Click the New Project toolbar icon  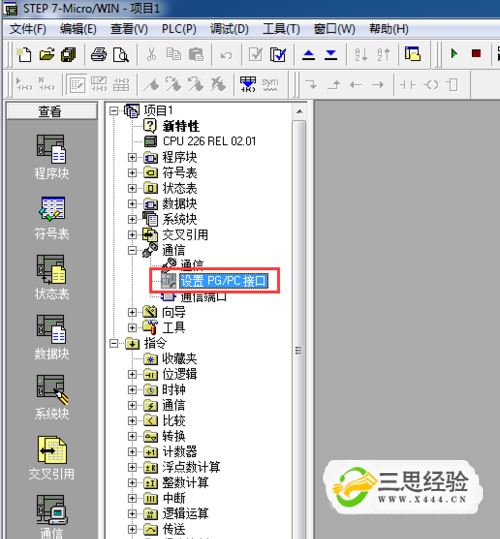click(x=24, y=54)
